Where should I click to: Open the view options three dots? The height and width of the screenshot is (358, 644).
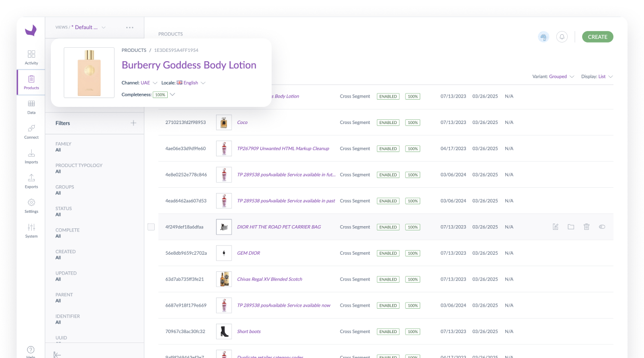tap(130, 27)
